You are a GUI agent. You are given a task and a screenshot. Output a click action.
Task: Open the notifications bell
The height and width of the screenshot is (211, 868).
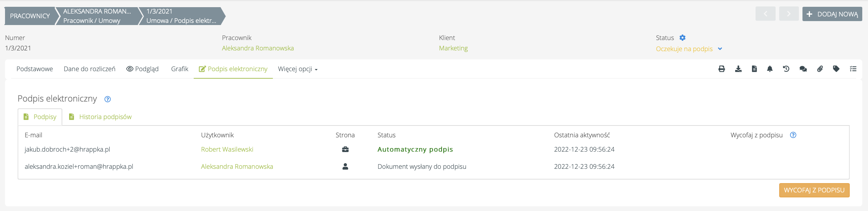770,69
